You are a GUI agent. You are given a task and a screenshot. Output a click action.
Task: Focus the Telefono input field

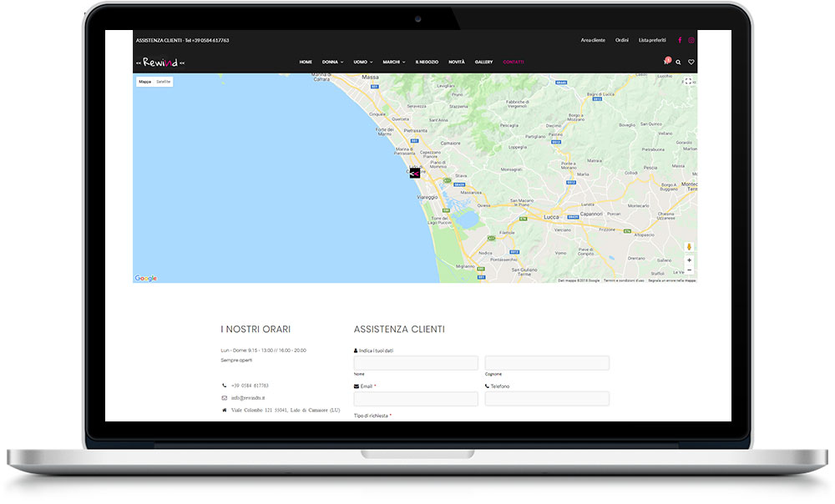[547, 399]
